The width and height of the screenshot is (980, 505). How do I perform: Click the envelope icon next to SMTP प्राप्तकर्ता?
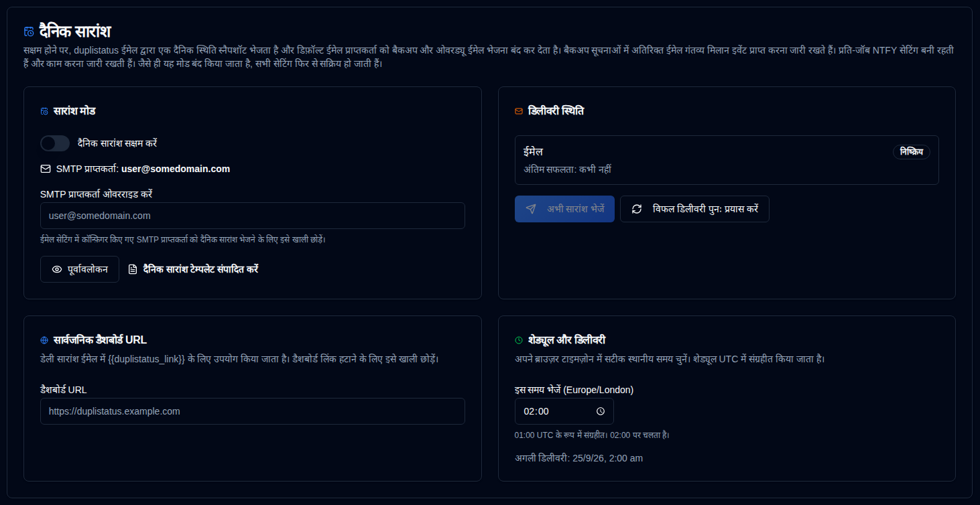tap(46, 169)
